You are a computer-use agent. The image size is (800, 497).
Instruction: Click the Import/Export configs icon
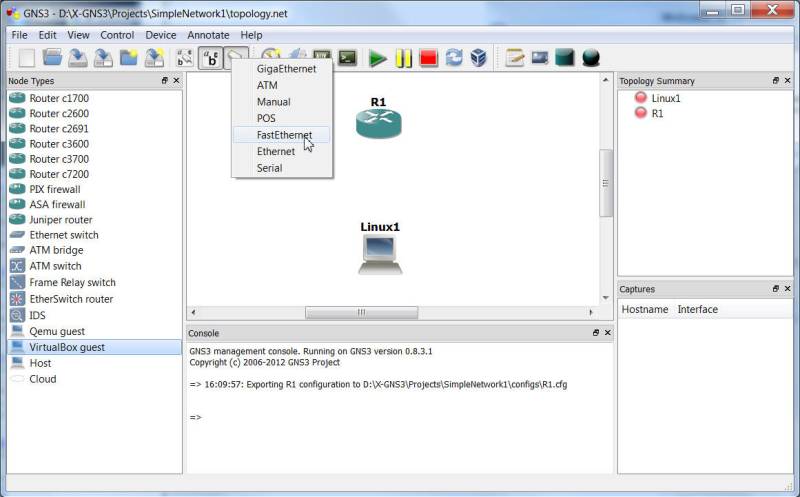tap(154, 58)
